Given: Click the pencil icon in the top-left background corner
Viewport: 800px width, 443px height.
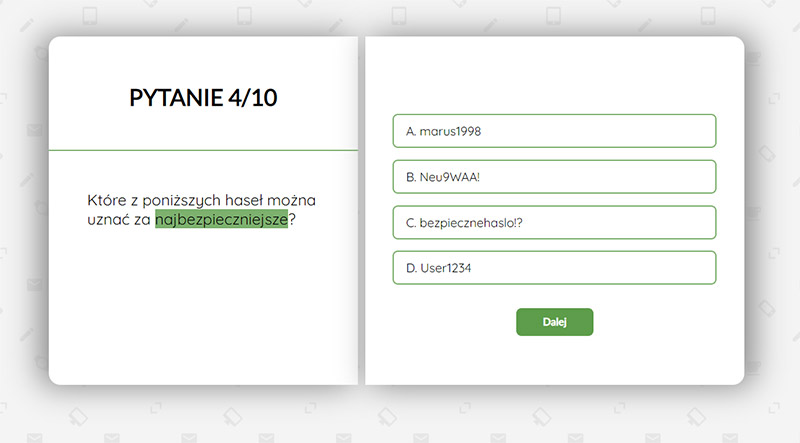Looking at the screenshot, I should [27, 25].
